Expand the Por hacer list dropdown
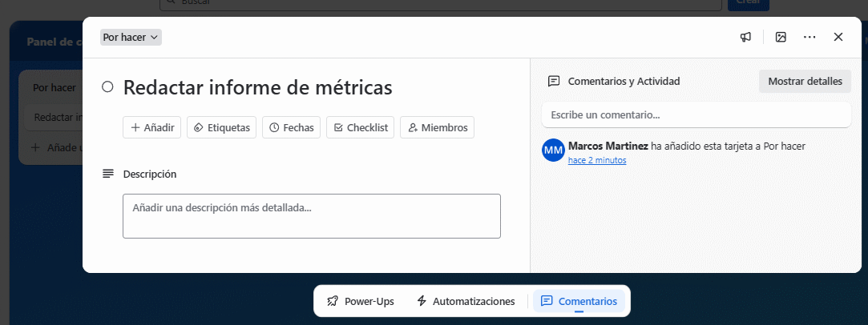 (x=131, y=37)
